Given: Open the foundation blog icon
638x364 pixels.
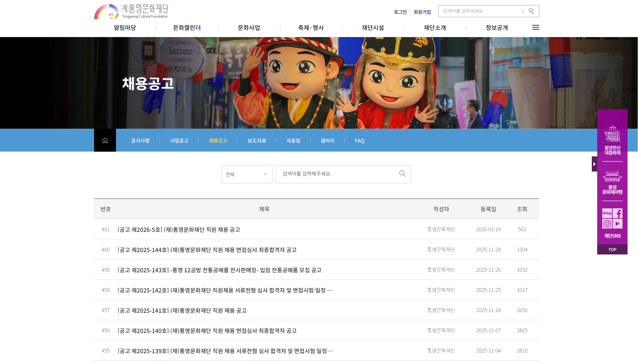Looking at the screenshot, I should [607, 213].
